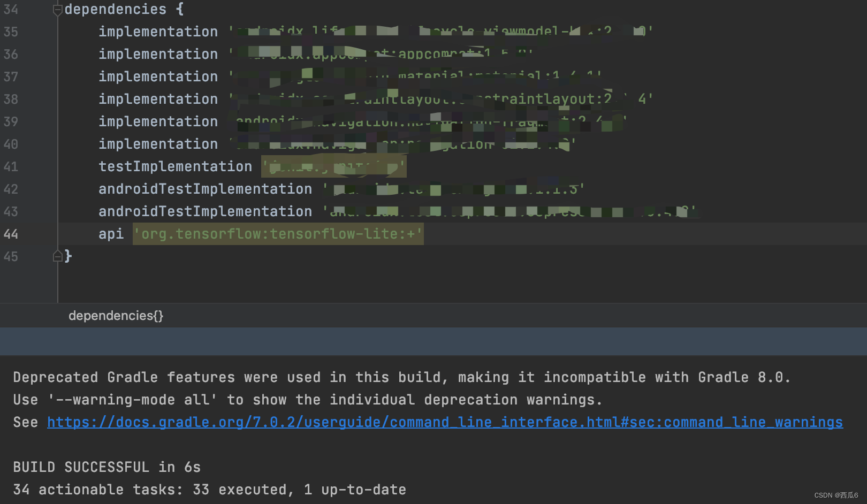Click implementation keyword on line 35
Screen dimensions: 867x504
[158, 32]
